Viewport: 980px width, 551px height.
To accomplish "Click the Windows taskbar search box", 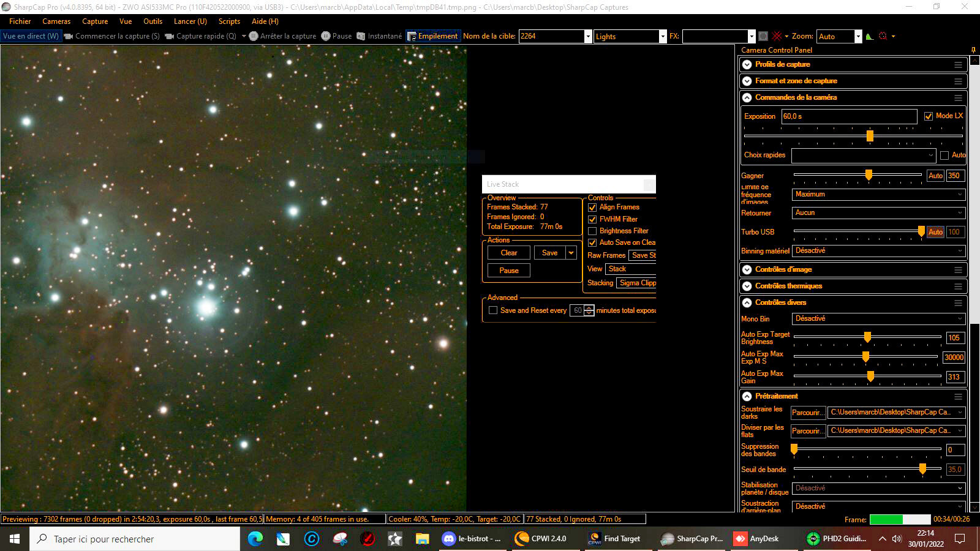I will tap(135, 539).
